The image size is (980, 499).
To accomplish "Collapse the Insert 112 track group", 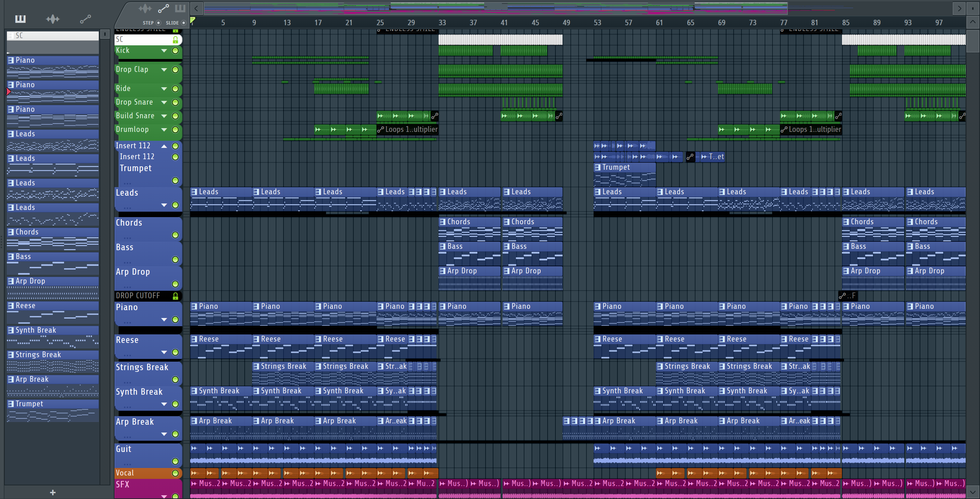I will [x=164, y=146].
